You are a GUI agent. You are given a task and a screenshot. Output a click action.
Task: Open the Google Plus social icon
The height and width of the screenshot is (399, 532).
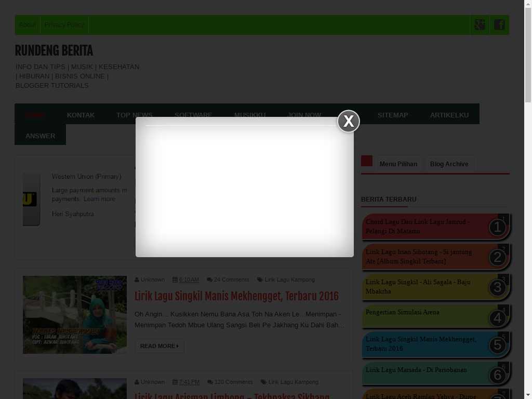click(x=480, y=25)
